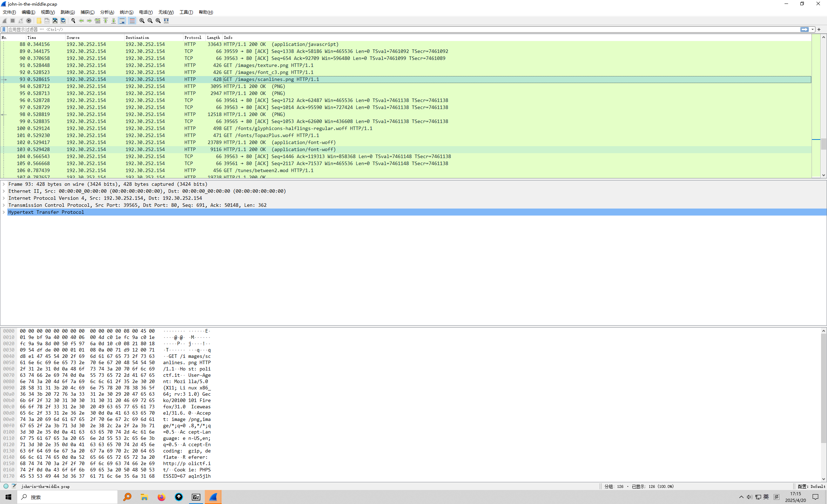Open the display filter history dropdown
Viewport: 827px width, 504px height.
click(x=813, y=29)
